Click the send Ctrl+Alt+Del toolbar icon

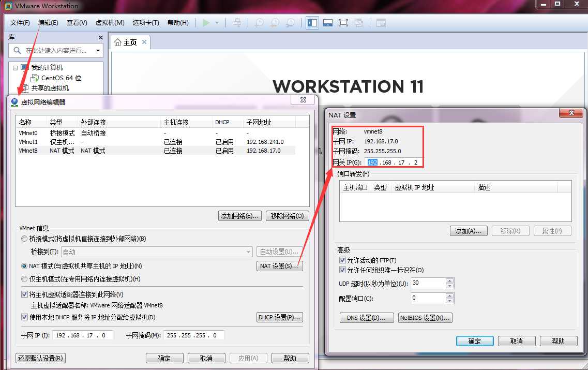pos(237,23)
